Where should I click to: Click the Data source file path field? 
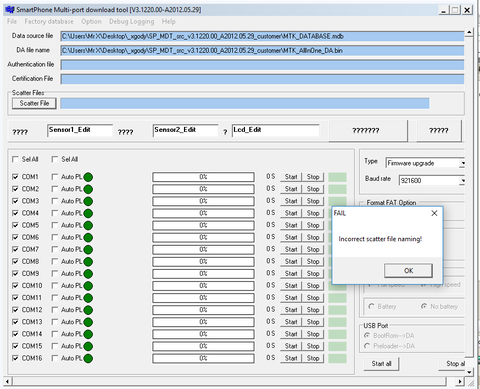click(262, 36)
